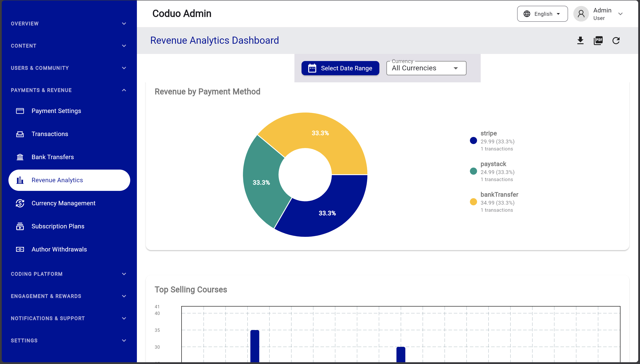The height and width of the screenshot is (364, 640).
Task: Click the Author Withdrawals cash icon
Action: point(20,249)
